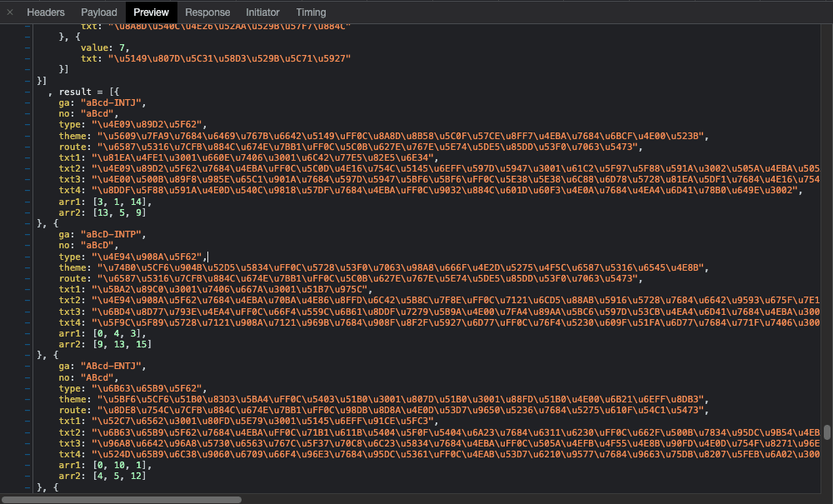833x504 pixels.
Task: Click gutter dash beside "value: 7" line
Action: (x=26, y=47)
